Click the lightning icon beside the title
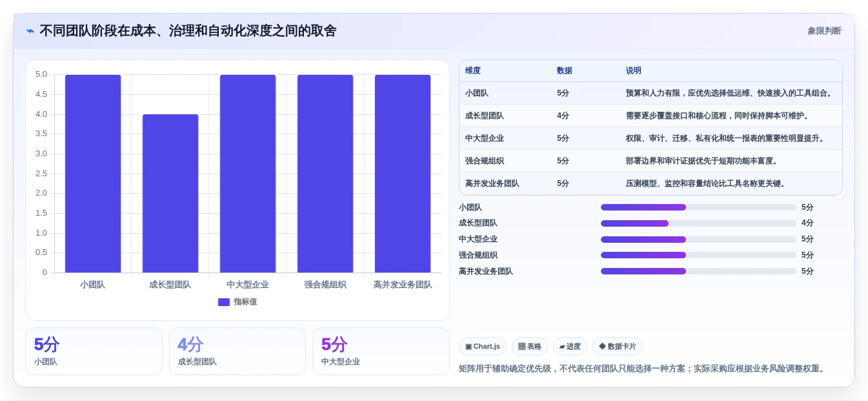Image resolution: width=868 pixels, height=401 pixels. coord(30,31)
